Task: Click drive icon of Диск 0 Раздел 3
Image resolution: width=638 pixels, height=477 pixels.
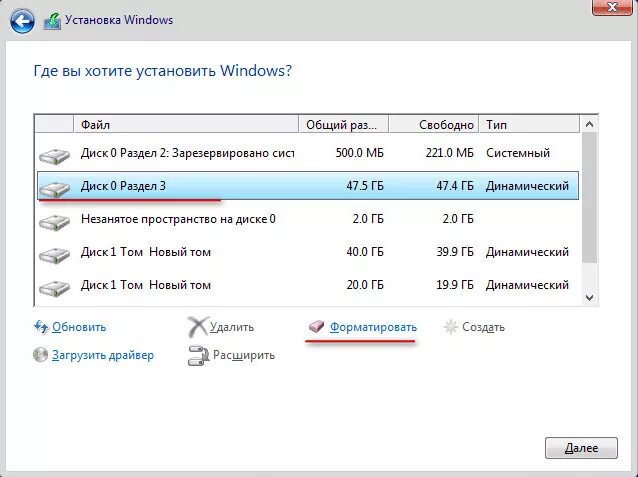Action: pos(55,187)
